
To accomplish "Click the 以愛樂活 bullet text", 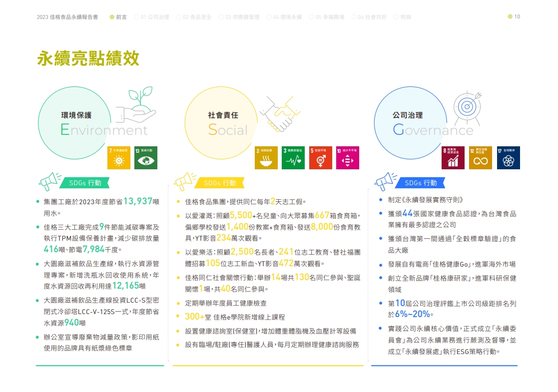I will pos(273,258).
